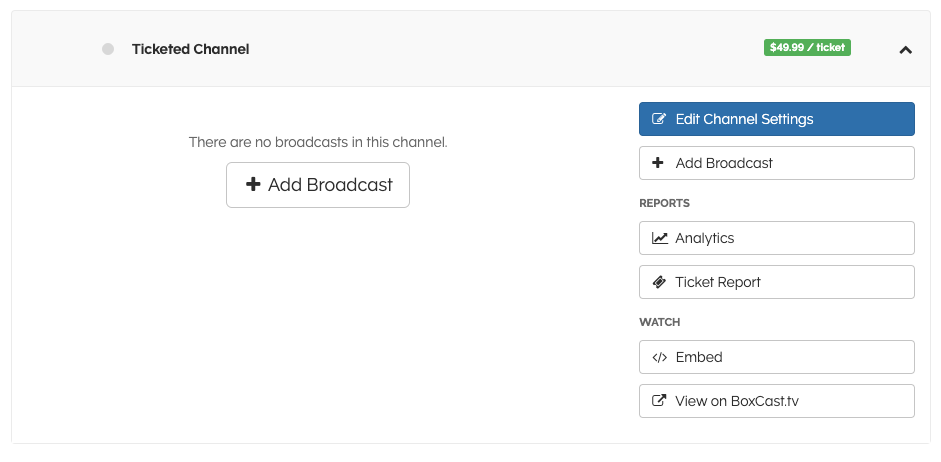Click the plus icon in the center Add Broadcast button

253,185
